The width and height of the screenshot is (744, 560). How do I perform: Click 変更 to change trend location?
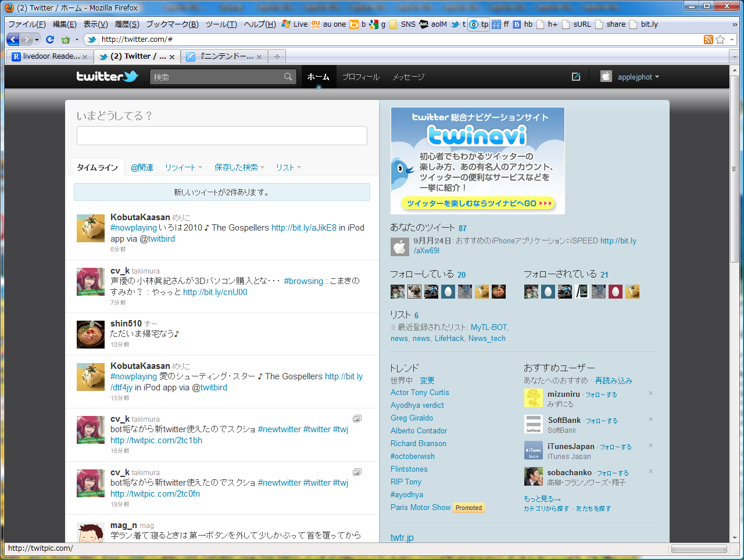pyautogui.click(x=427, y=380)
